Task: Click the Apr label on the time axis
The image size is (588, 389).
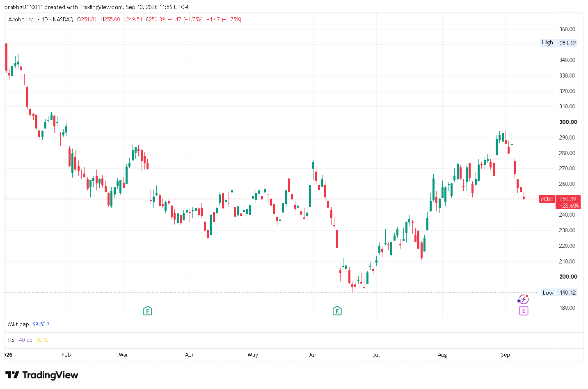Action: (x=189, y=355)
